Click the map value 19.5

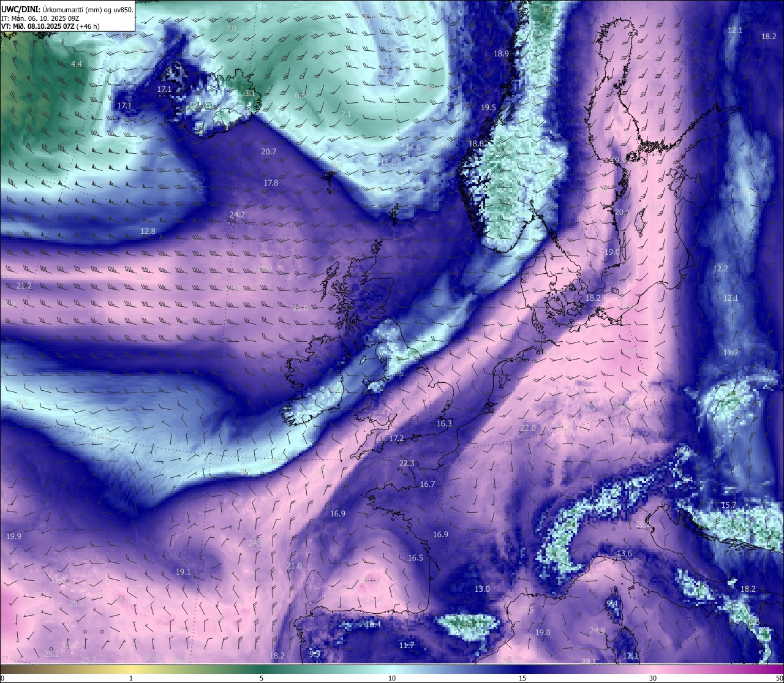tap(488, 108)
